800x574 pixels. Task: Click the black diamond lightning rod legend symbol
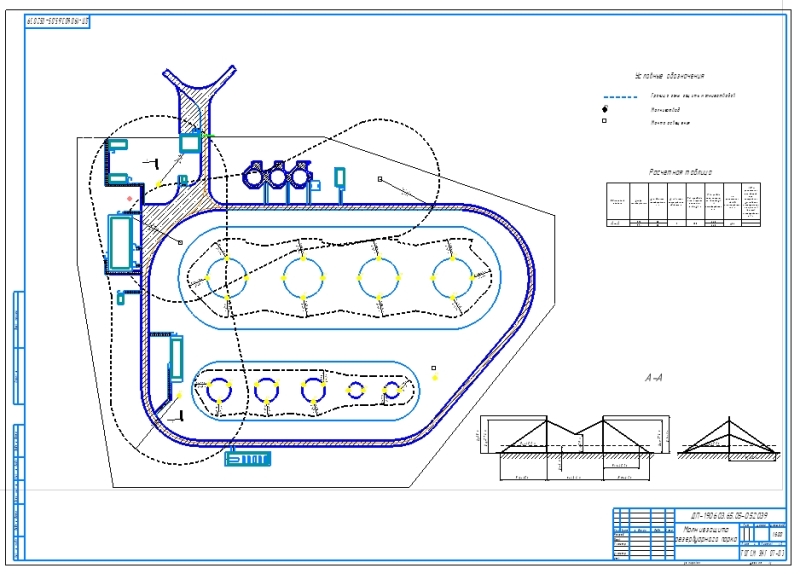(605, 109)
